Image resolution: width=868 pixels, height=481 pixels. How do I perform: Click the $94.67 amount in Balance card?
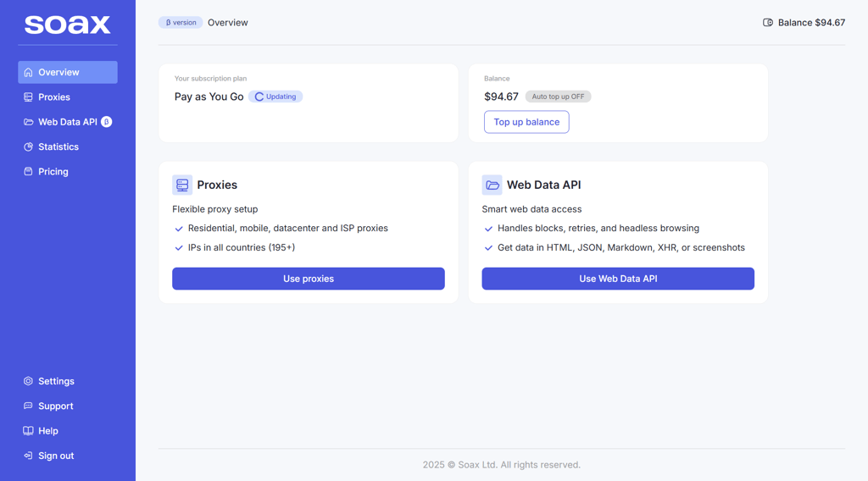coord(501,97)
